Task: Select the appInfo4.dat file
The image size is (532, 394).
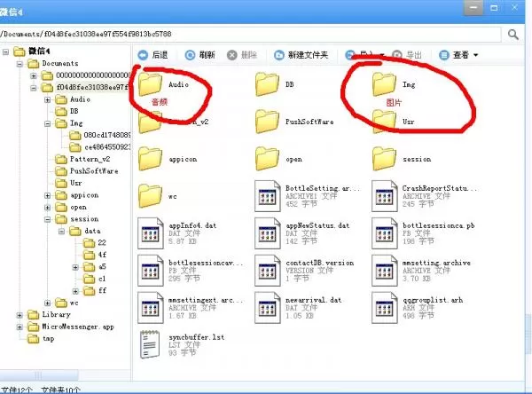Action: (x=176, y=233)
